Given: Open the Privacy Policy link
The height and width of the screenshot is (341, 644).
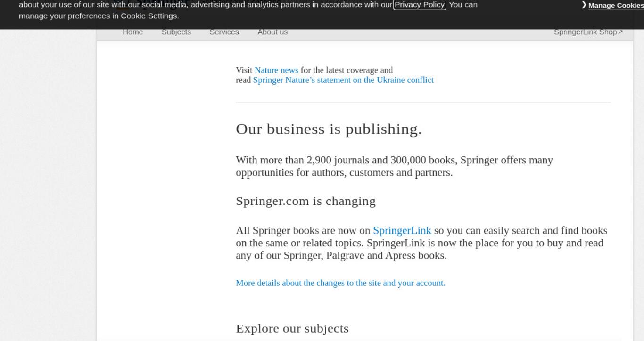Looking at the screenshot, I should click(x=420, y=5).
